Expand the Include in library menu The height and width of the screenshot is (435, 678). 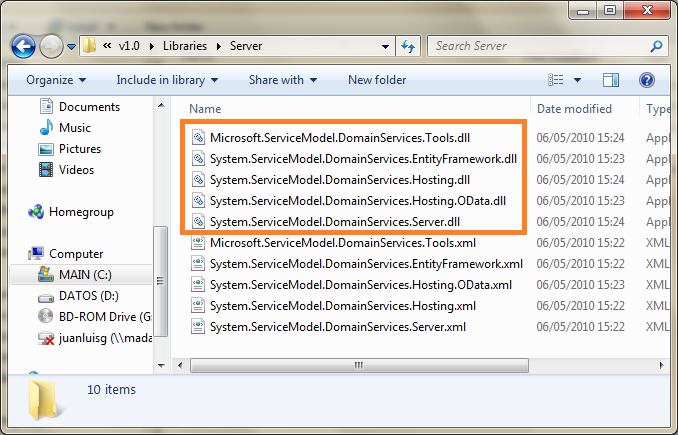click(x=167, y=80)
